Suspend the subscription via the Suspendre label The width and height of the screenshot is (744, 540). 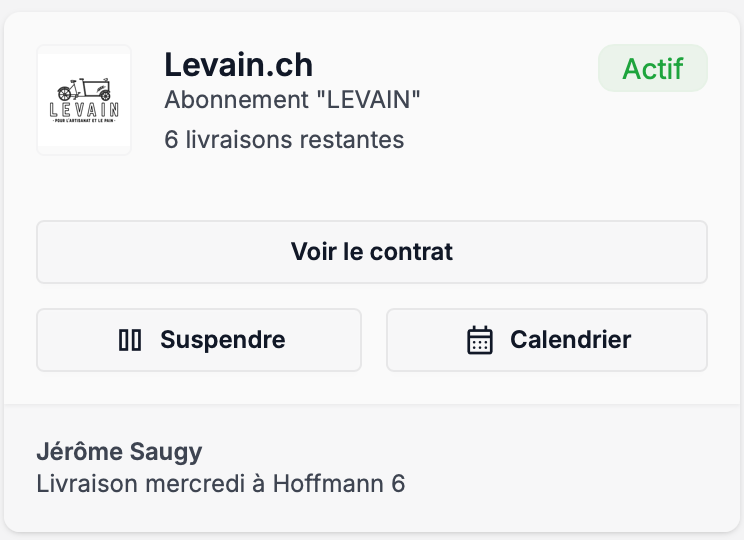[222, 340]
